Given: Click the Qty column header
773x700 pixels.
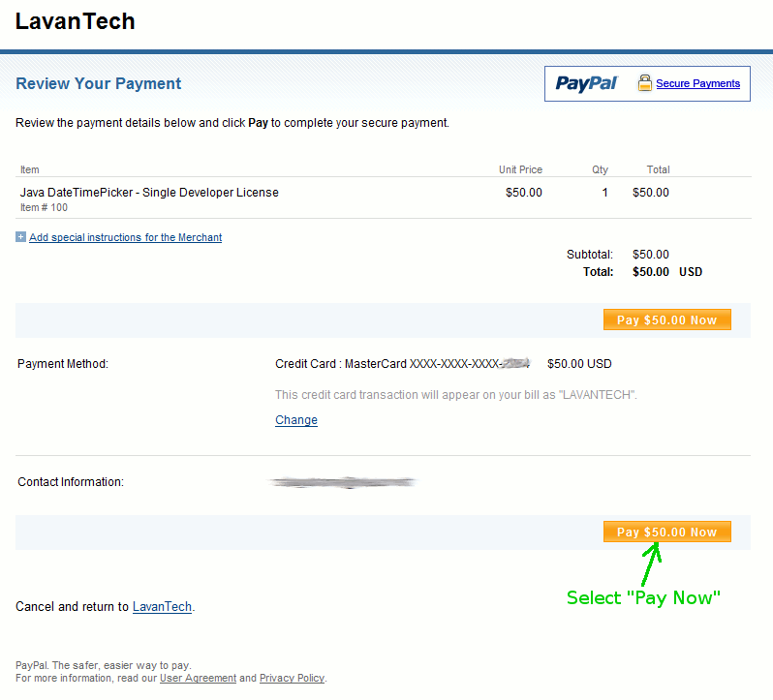Looking at the screenshot, I should point(600,169).
